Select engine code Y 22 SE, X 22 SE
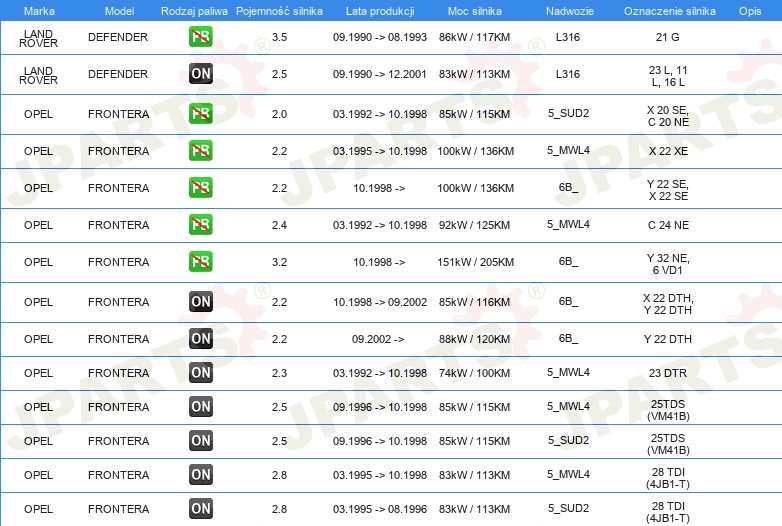Viewport: 782px width, 526px height. 668,190
